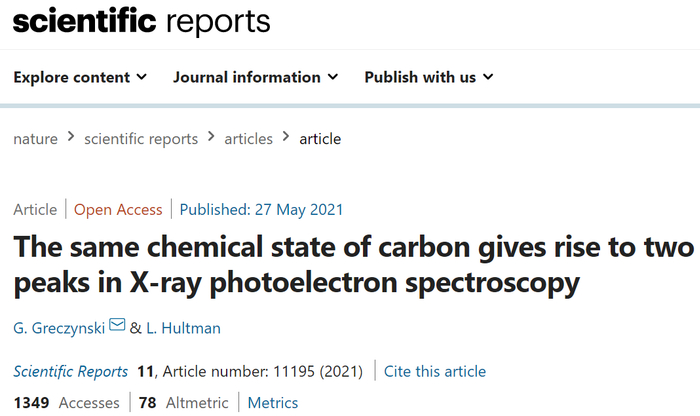Click the current 'article' breadcrumb item

tap(320, 139)
